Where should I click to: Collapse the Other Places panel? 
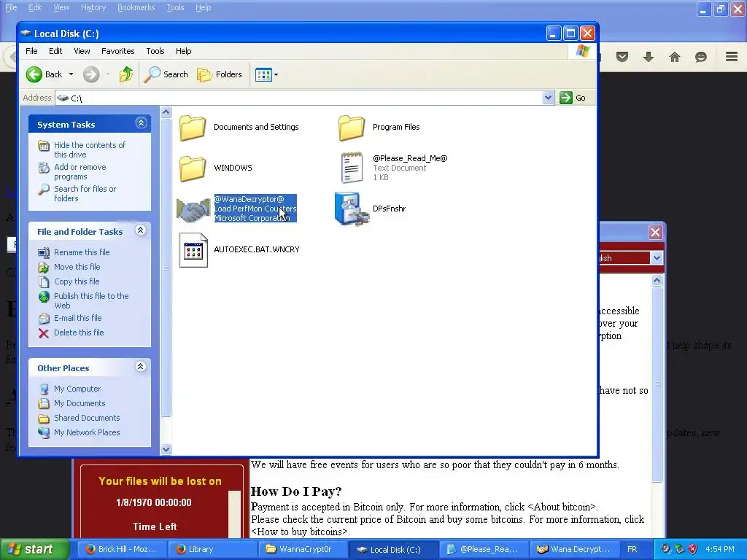click(x=141, y=367)
